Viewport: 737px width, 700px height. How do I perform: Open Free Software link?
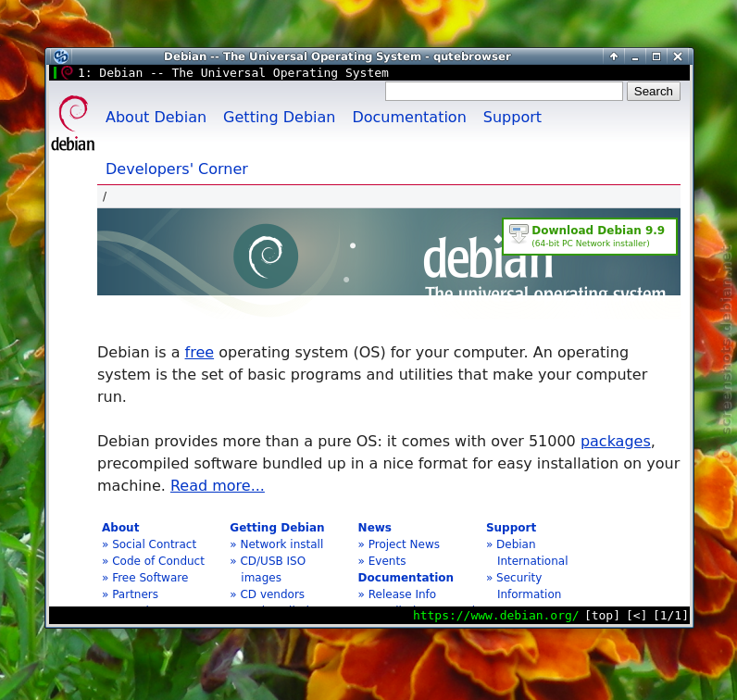[150, 577]
